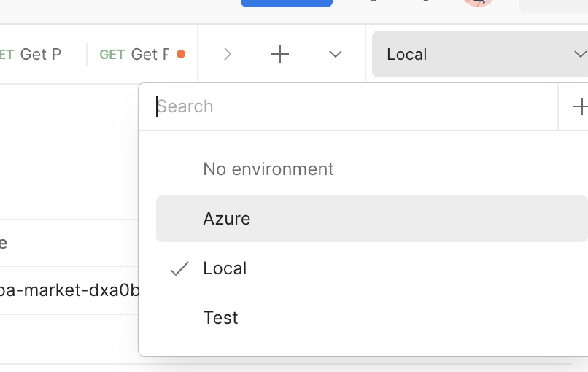Select the Test environment

(220, 318)
